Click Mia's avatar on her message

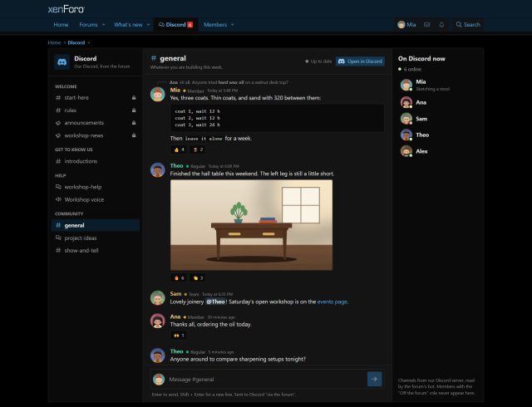(x=158, y=94)
